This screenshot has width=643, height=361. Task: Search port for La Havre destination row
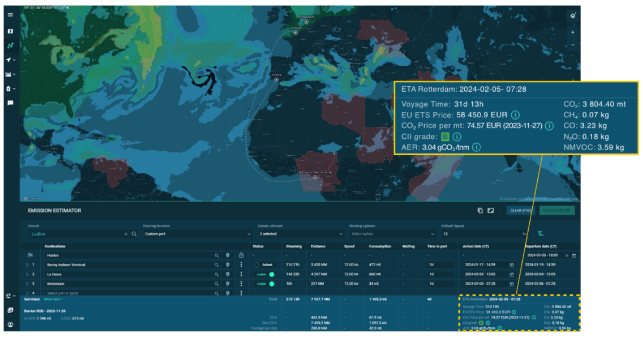(217, 274)
